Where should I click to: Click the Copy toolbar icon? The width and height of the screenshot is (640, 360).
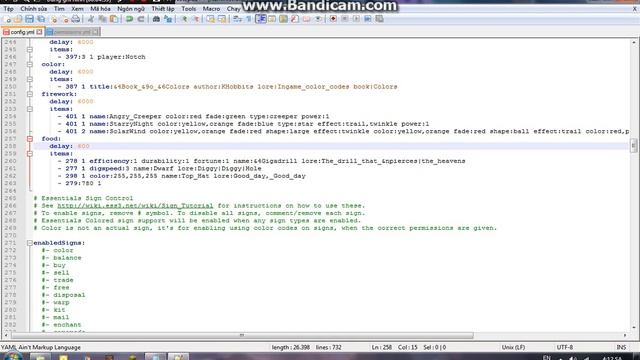click(x=102, y=19)
